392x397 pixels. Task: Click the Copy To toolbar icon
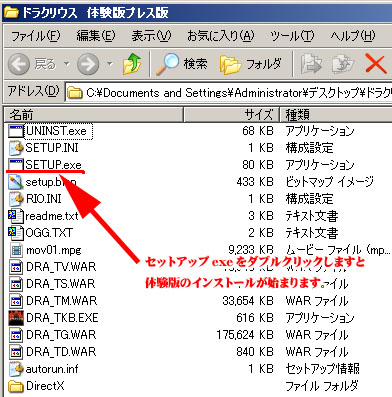pos(343,63)
